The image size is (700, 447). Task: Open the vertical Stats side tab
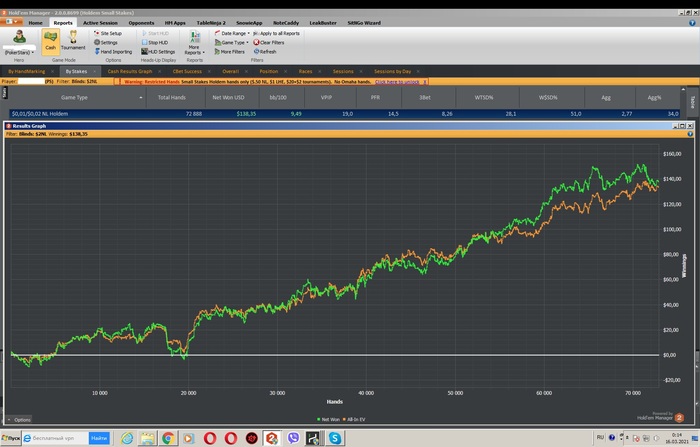(x=4, y=93)
